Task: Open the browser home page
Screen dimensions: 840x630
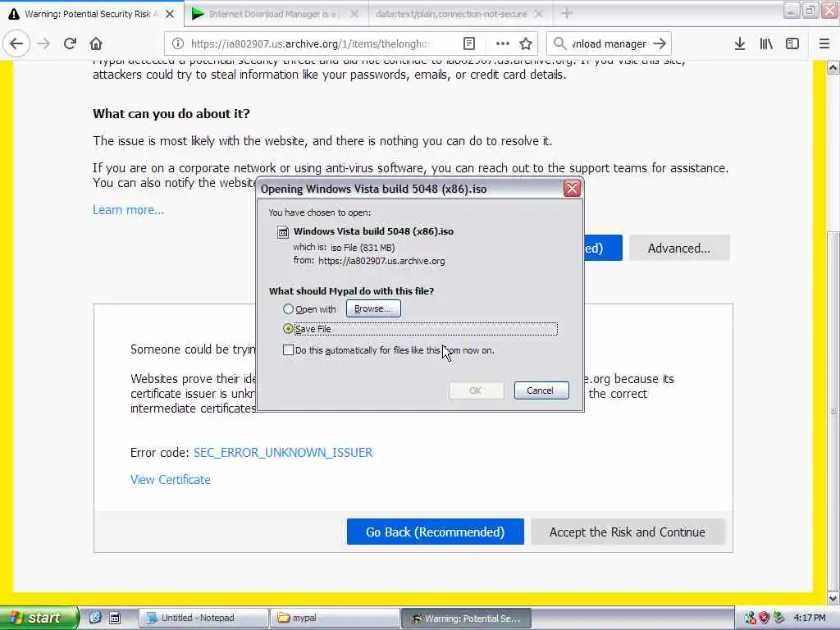Action: (96, 43)
